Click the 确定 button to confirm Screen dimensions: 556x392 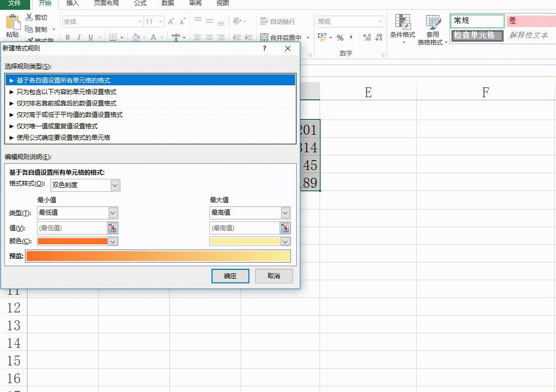[x=230, y=276]
